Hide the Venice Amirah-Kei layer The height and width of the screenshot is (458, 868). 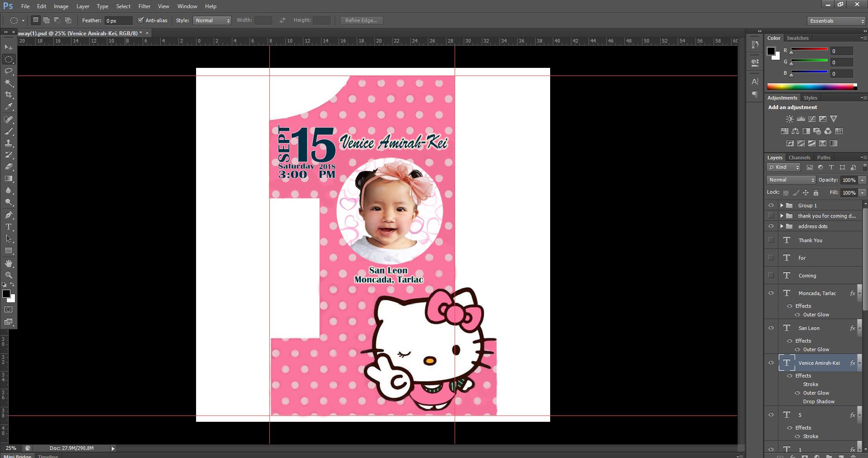[x=771, y=363]
